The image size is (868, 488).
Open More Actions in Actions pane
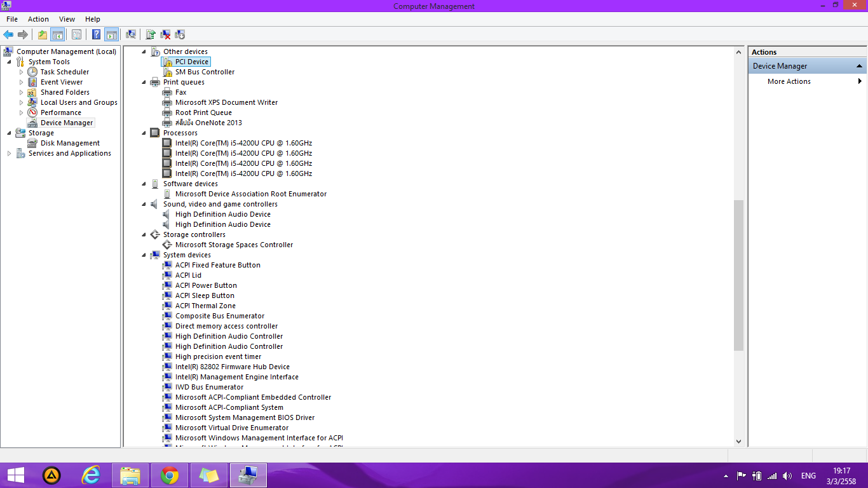[789, 81]
